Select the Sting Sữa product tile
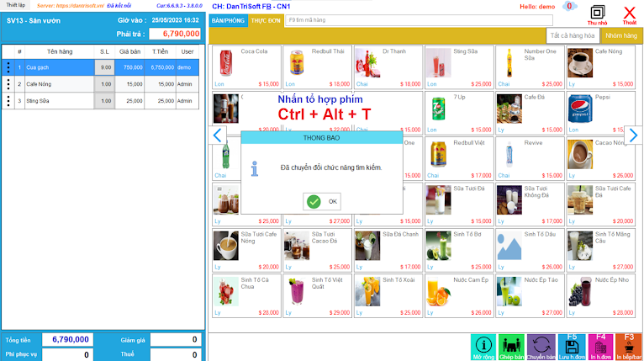Viewport: 644px width, 361px height. (x=459, y=67)
